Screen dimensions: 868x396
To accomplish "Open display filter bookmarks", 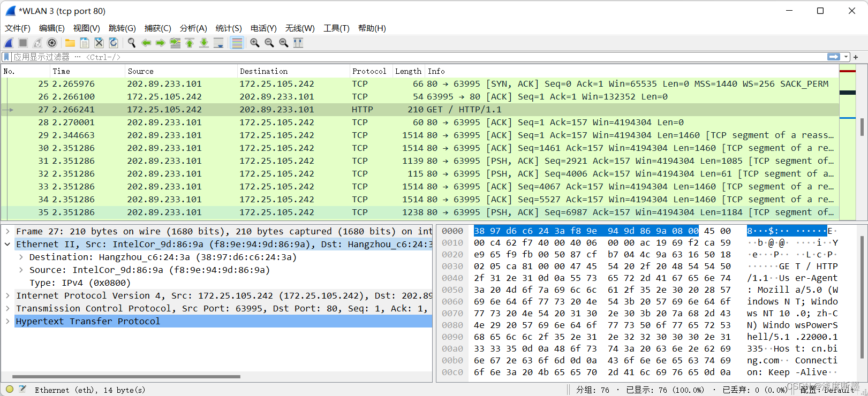I will coord(6,57).
